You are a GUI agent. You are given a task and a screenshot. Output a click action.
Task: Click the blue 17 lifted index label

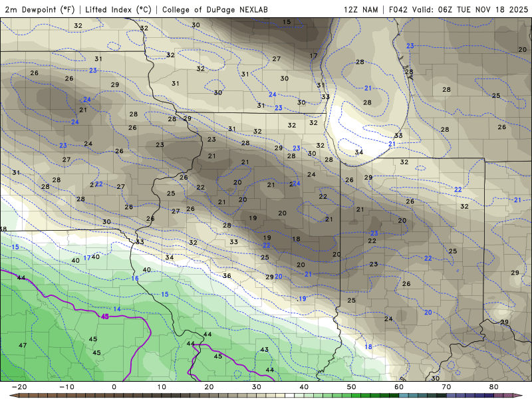pyautogui.click(x=87, y=258)
